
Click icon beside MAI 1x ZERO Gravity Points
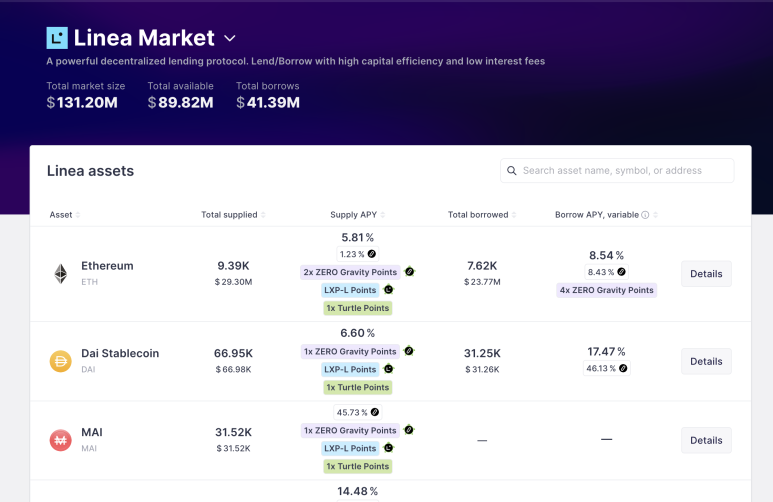pyautogui.click(x=409, y=430)
